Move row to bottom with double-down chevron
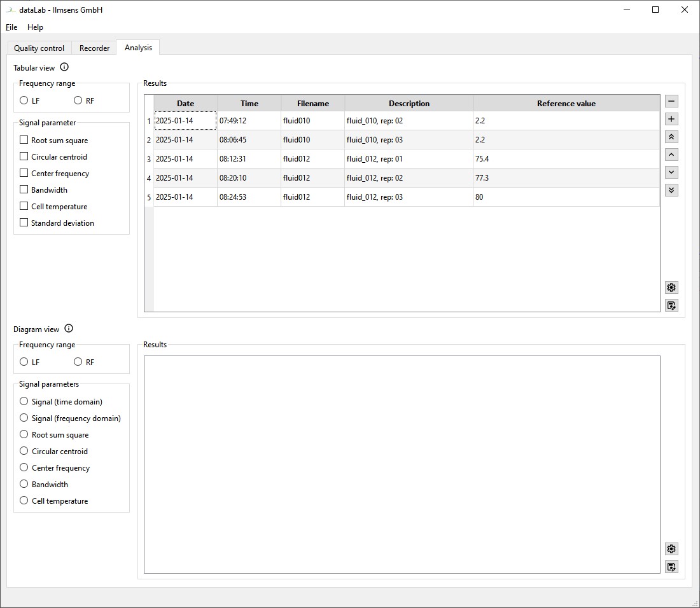700x608 pixels. (671, 190)
